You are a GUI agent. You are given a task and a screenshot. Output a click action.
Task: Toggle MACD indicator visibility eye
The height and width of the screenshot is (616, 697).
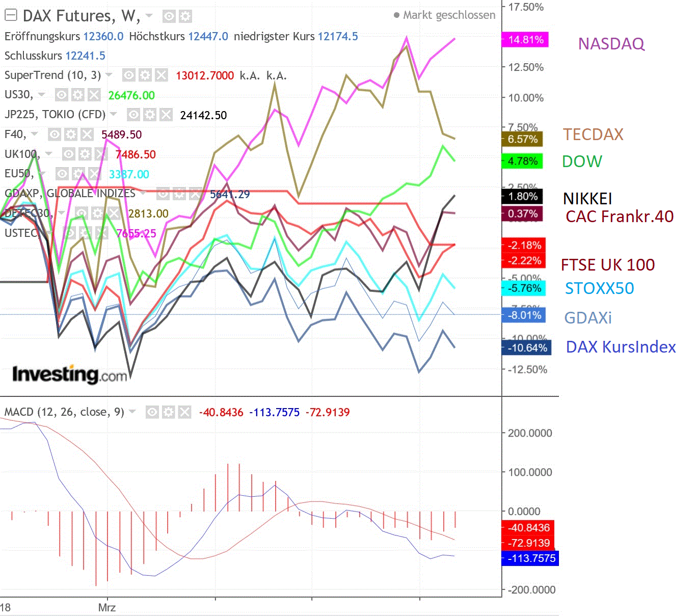(152, 412)
